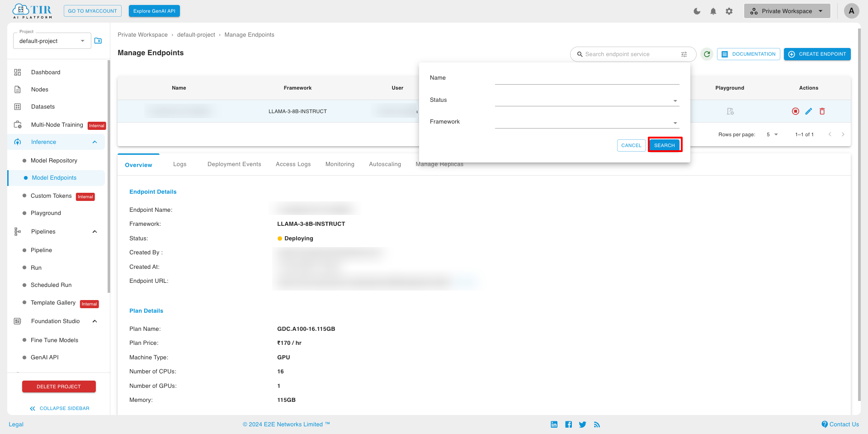Collapse Inference section chevron
This screenshot has width=868, height=434.
coord(95,142)
